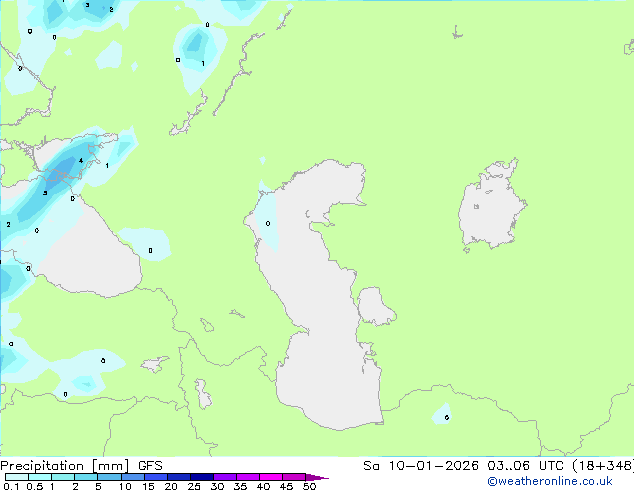Choose the 20–25 mm dark blue swatch

(179, 477)
